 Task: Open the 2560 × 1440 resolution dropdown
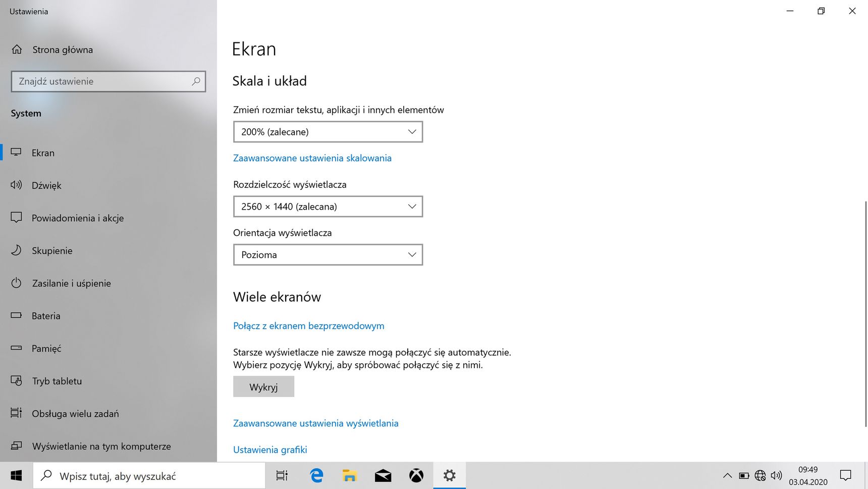(328, 207)
